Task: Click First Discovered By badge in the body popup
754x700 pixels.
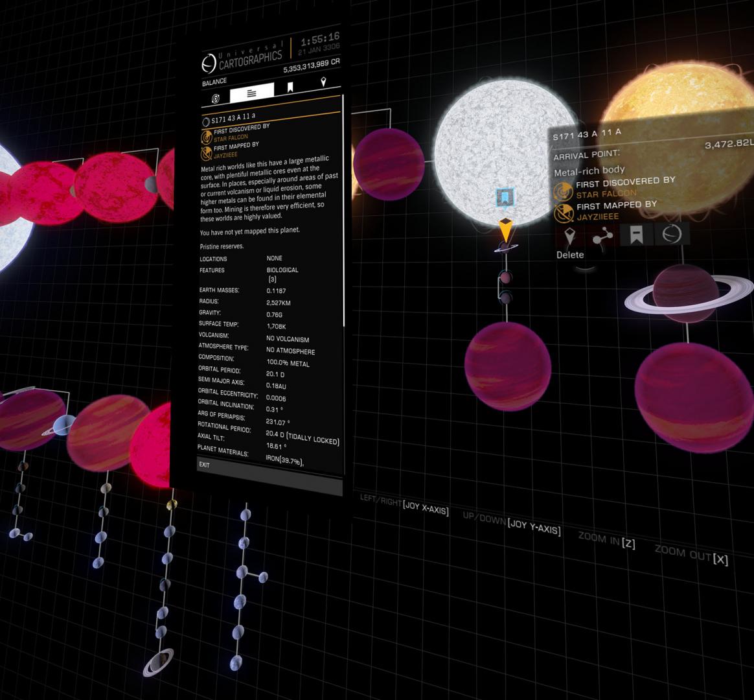Action: tap(563, 192)
